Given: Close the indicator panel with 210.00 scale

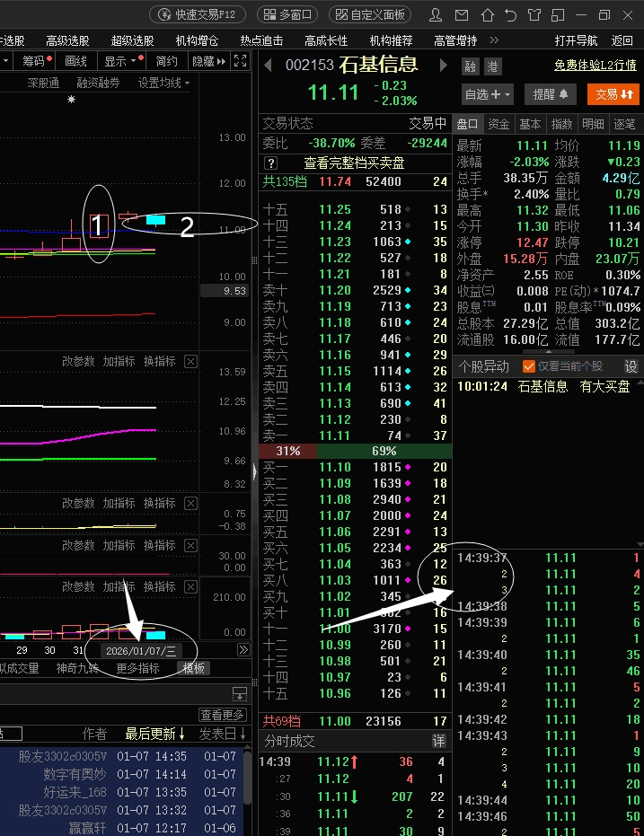Looking at the screenshot, I should [190, 587].
